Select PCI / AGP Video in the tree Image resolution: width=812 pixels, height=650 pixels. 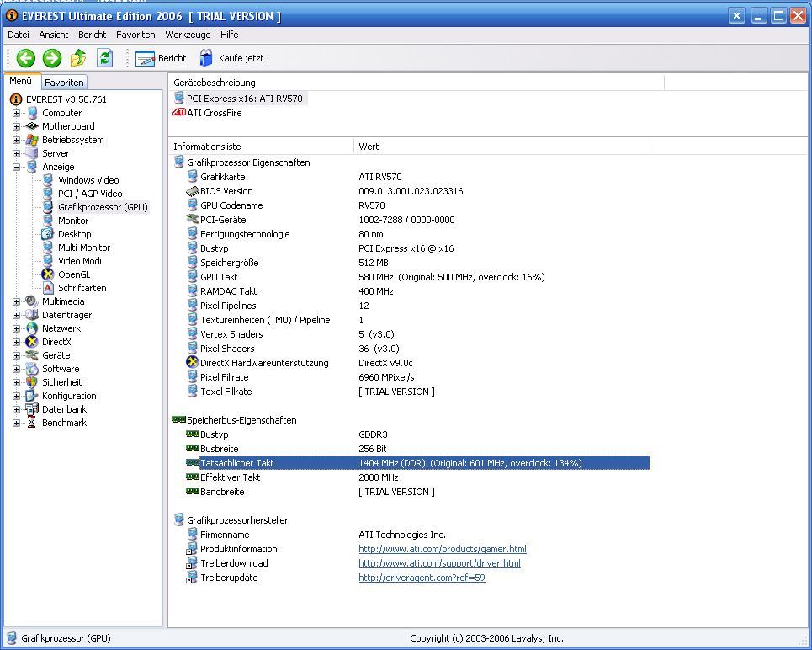[90, 194]
